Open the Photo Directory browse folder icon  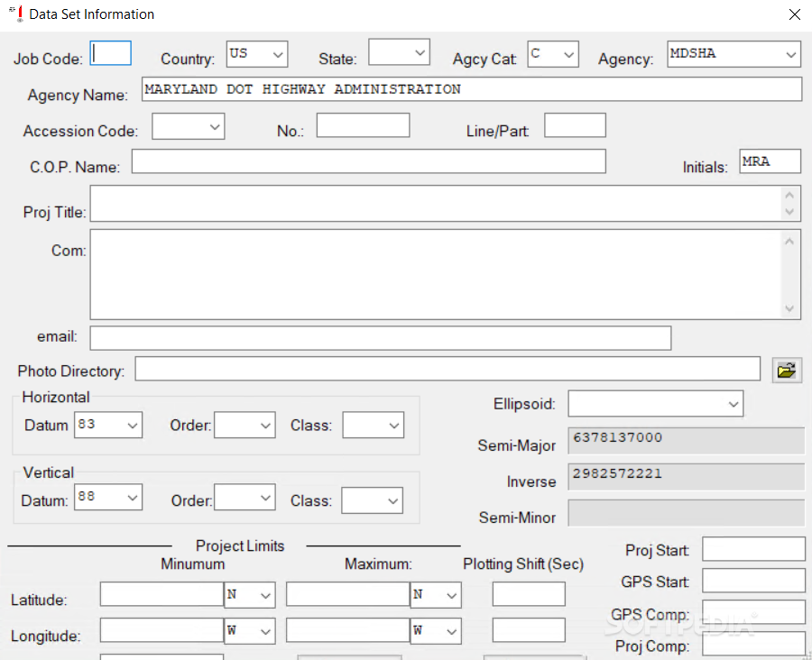click(787, 370)
